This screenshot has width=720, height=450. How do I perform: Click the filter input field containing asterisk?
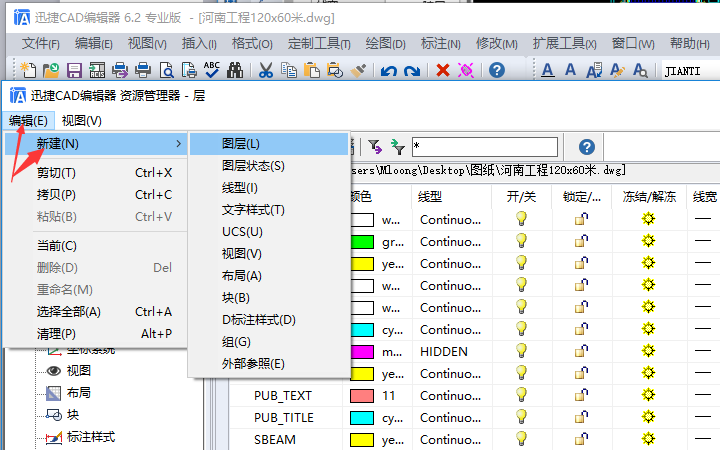[x=485, y=147]
